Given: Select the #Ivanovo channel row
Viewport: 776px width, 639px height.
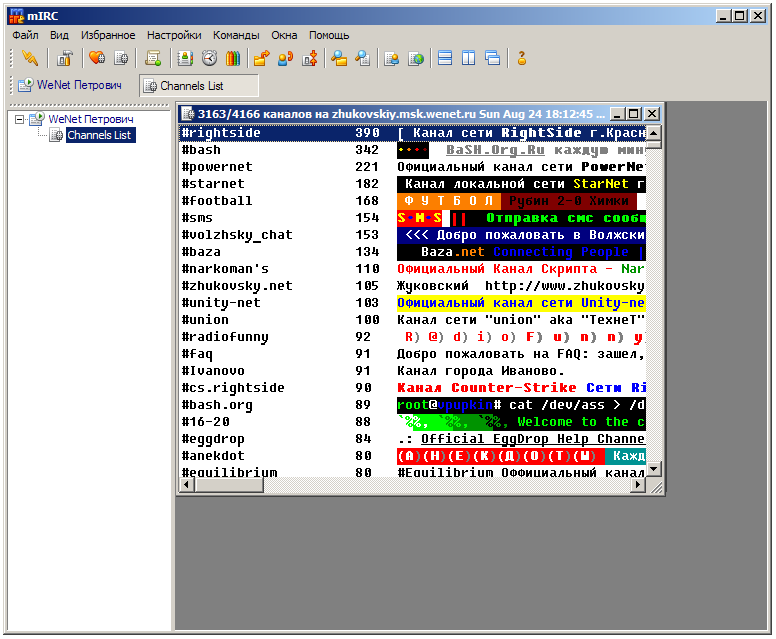Looking at the screenshot, I should pos(412,371).
